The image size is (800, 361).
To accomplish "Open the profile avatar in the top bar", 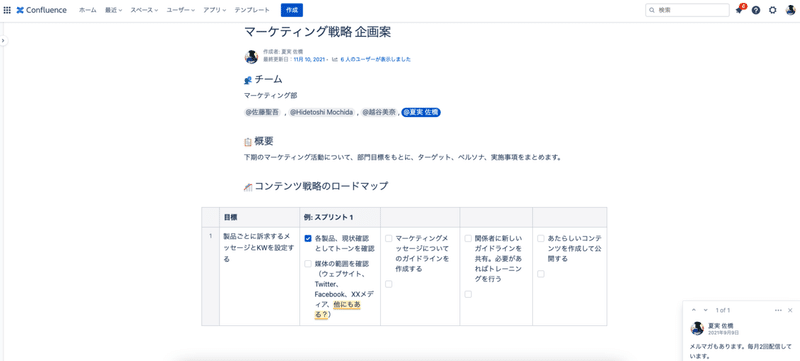I will (790, 10).
